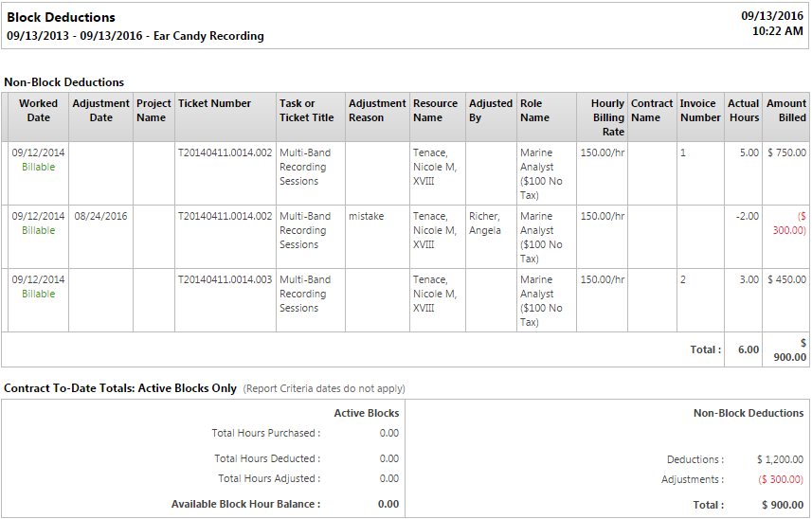The width and height of the screenshot is (812, 519).
Task: Click the adjustment date 08/24/2016
Action: pyautogui.click(x=100, y=216)
